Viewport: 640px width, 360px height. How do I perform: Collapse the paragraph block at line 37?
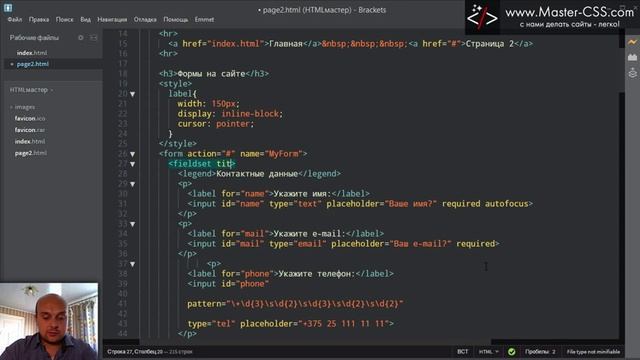click(x=133, y=264)
